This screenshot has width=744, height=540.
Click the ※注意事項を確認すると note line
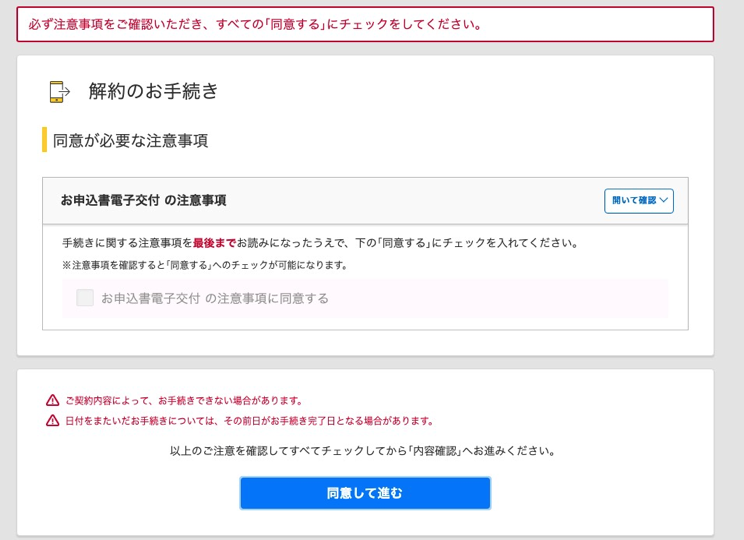coord(205,265)
